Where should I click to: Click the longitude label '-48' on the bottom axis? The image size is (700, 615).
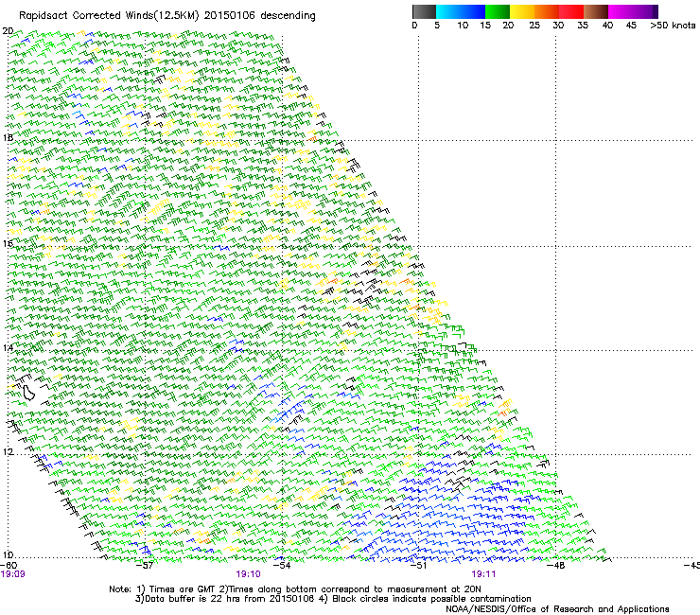556,565
